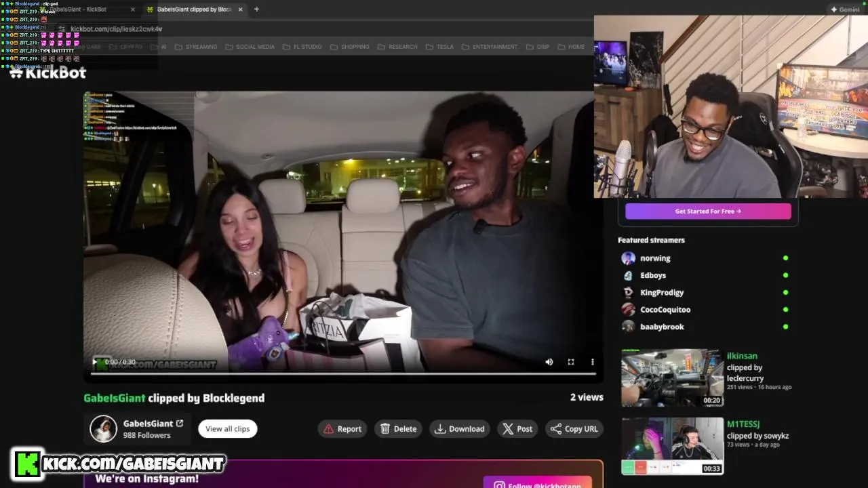
Task: Click norwing's avatar icon
Action: (x=628, y=258)
